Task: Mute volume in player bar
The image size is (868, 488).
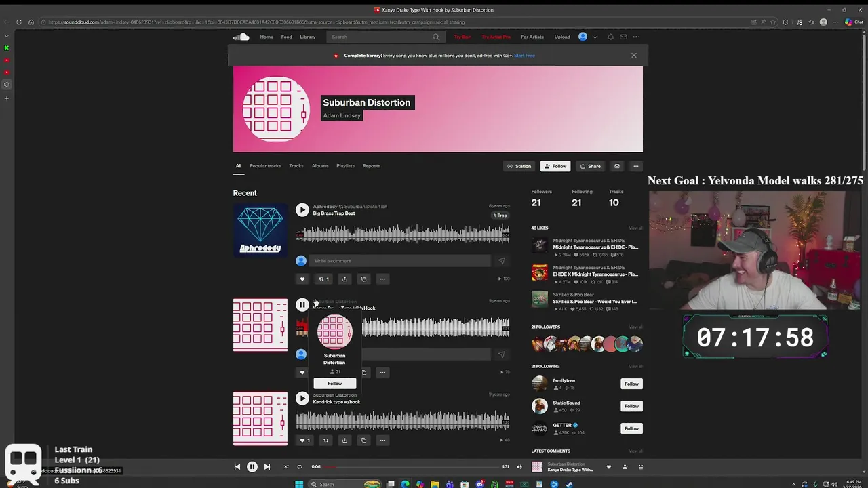Action: [x=519, y=467]
